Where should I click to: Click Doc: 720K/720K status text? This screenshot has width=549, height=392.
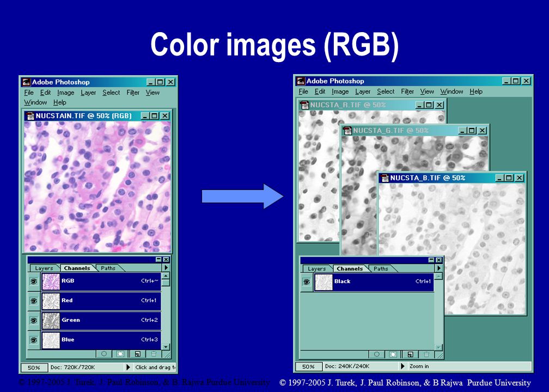(73, 367)
